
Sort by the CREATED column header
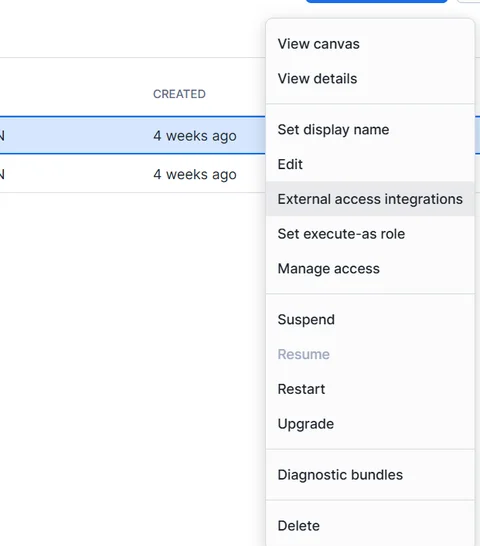(179, 94)
